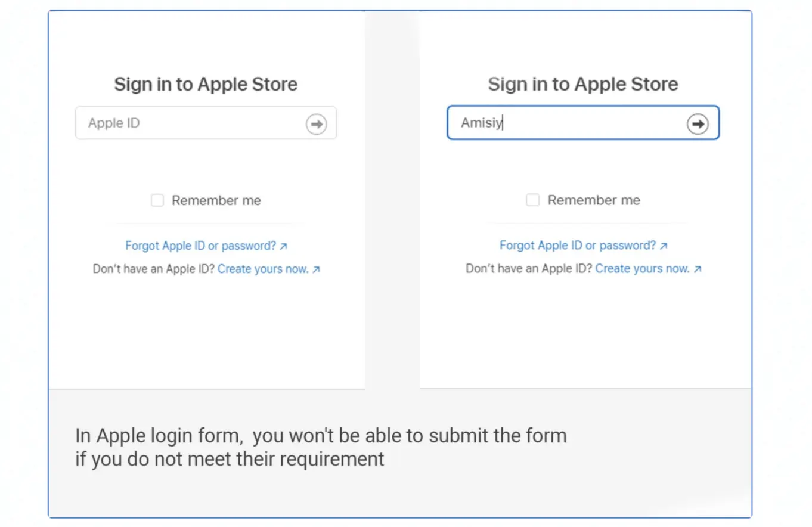
Task: Open the right "Forgot Apple ID or password?" link
Action: coord(578,245)
